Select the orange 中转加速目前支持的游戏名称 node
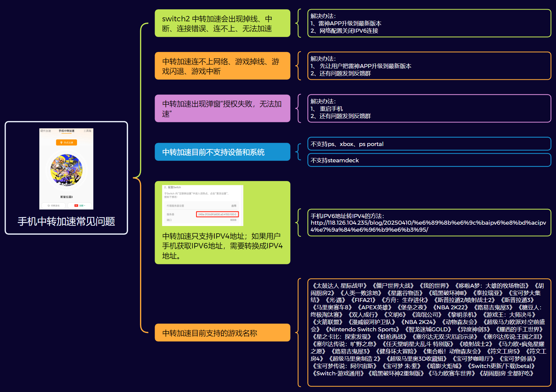This screenshot has width=556, height=392. click(x=222, y=333)
